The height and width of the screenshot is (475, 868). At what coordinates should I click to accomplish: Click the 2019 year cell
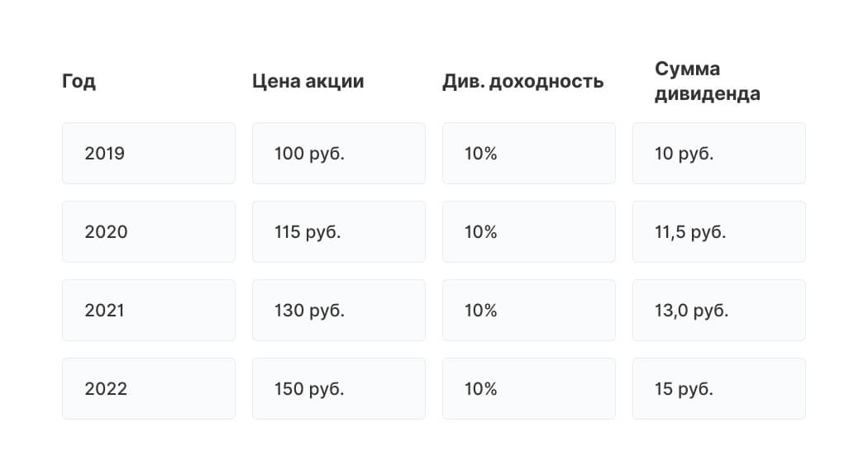click(148, 153)
